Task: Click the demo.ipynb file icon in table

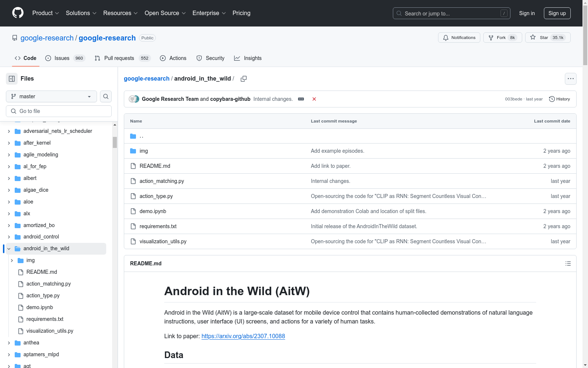Action: (133, 211)
